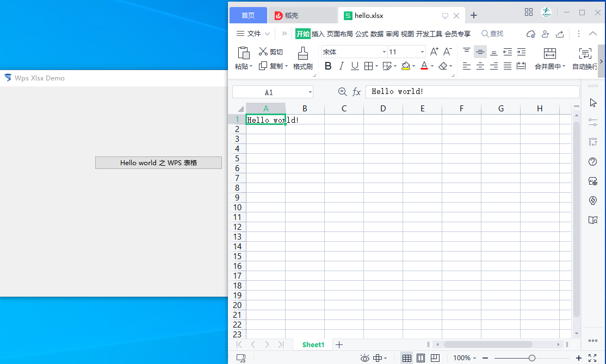Toggle left horizontal alignment
Screen dimensions: 606x364
click(x=467, y=66)
